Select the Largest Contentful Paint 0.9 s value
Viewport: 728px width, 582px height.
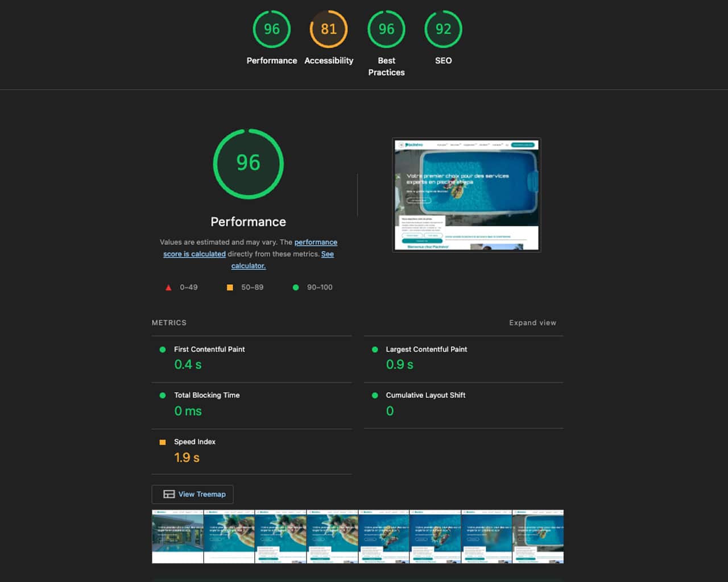coord(399,365)
